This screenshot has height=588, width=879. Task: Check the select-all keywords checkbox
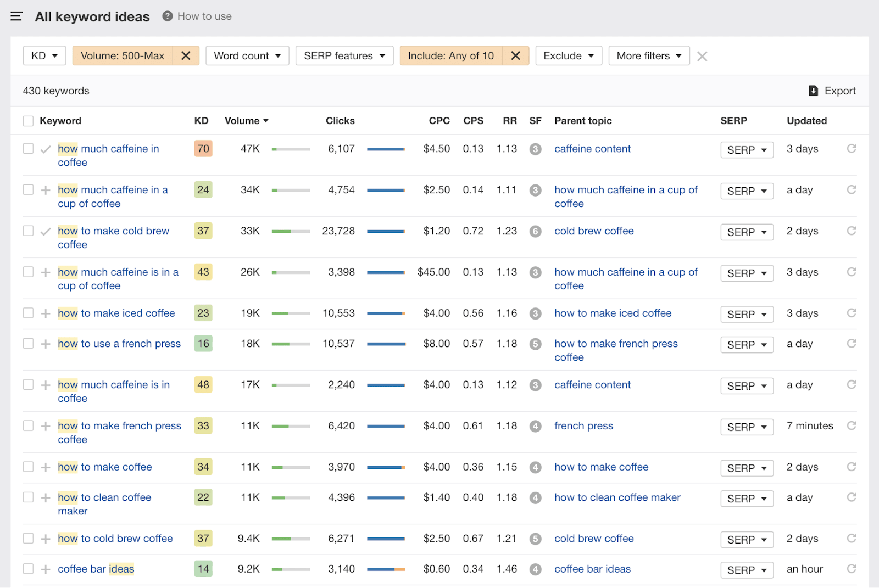tap(28, 120)
